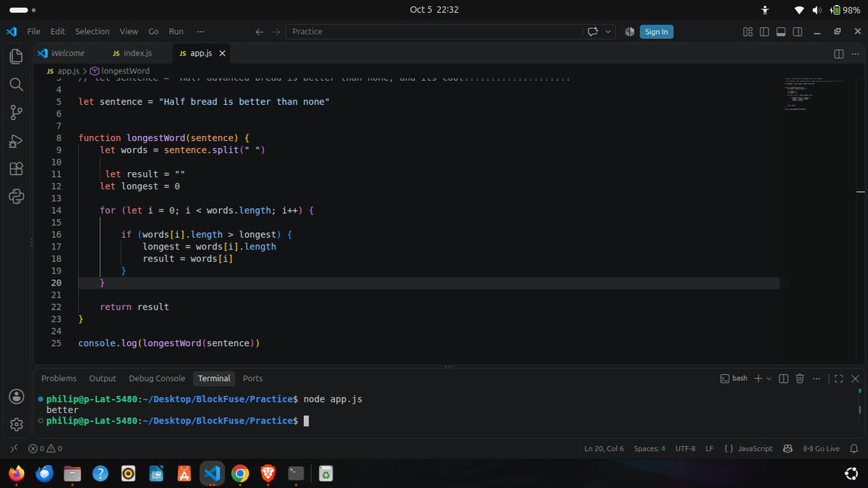This screenshot has height=488, width=868.
Task: Launch Google Chrome from the dock
Action: (240, 474)
